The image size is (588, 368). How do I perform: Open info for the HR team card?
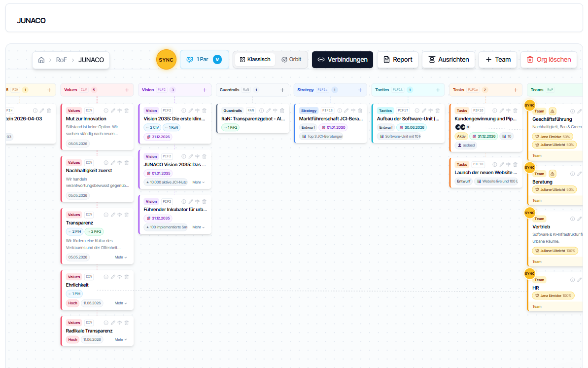(573, 280)
